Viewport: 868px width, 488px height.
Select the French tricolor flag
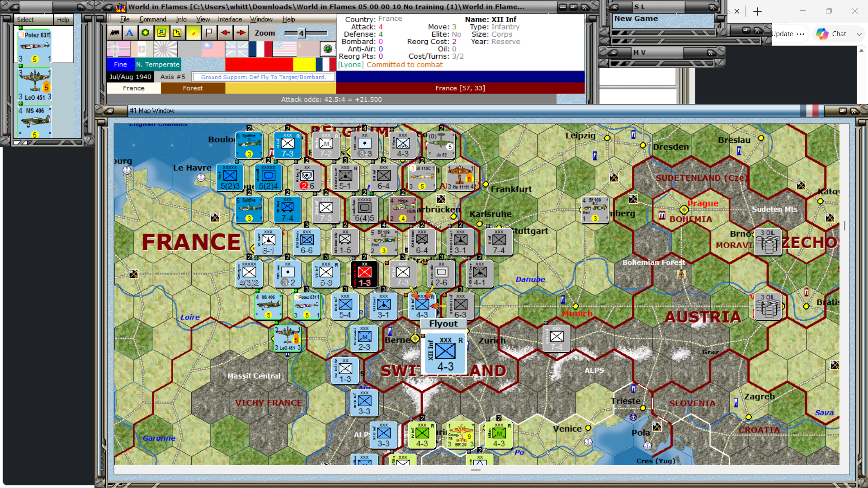point(260,49)
